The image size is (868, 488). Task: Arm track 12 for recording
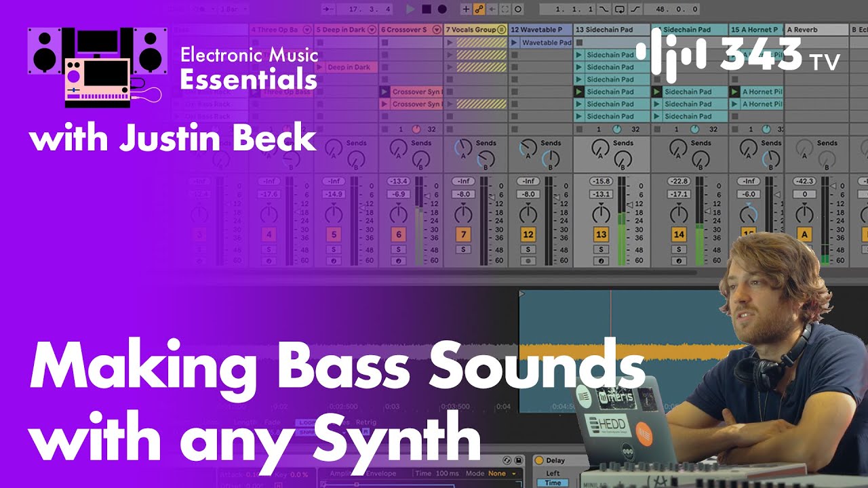(x=528, y=260)
